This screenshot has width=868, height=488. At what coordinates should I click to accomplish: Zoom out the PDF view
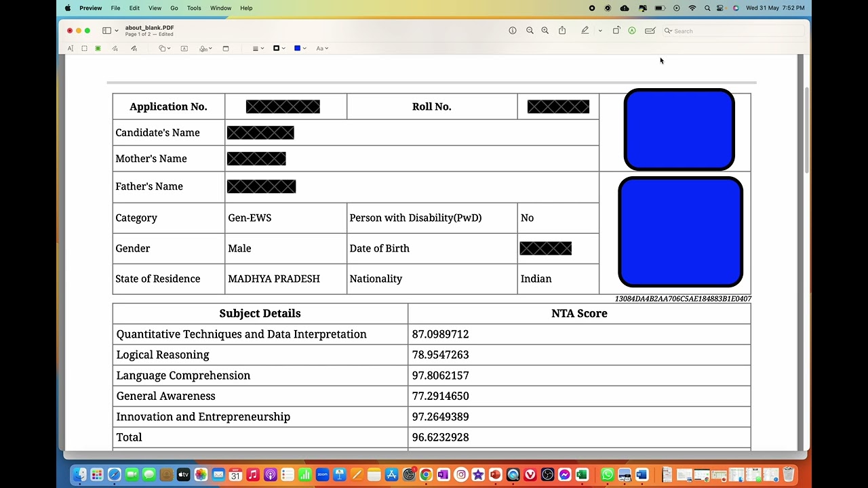pyautogui.click(x=530, y=30)
